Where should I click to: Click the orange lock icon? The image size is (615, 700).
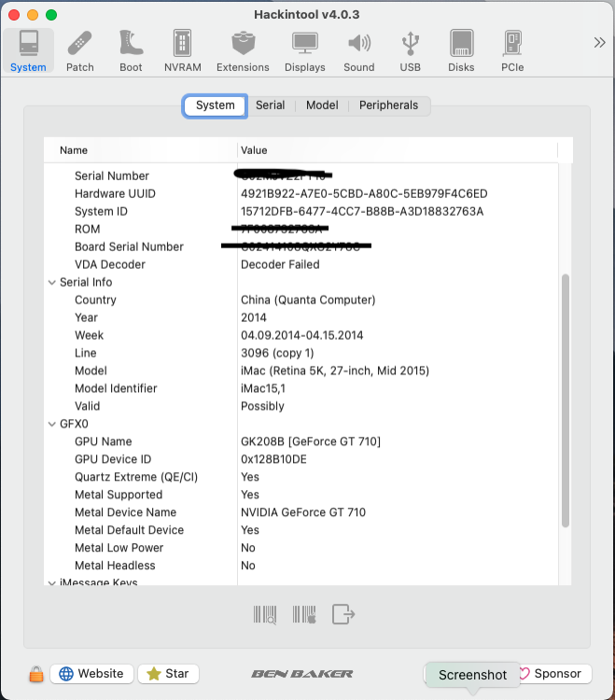[36, 674]
